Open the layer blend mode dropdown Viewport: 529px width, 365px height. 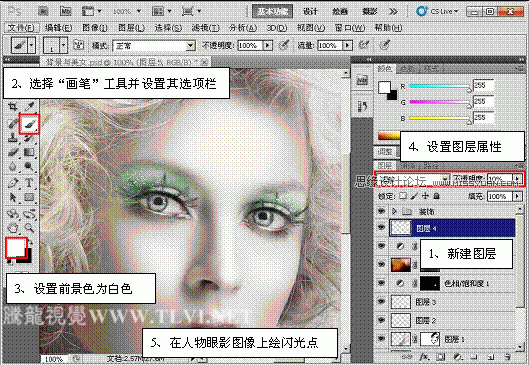coord(413,178)
